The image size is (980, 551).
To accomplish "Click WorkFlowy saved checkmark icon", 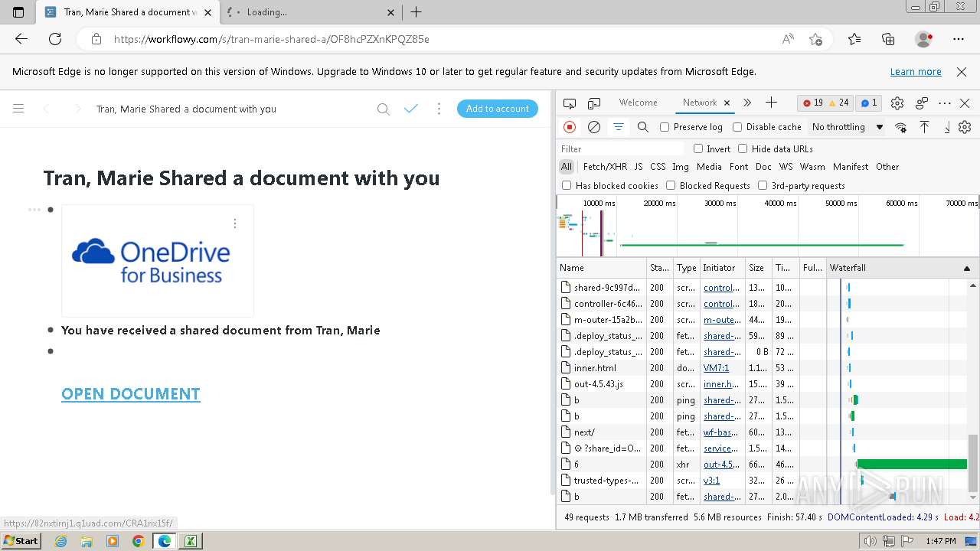I will (x=411, y=109).
